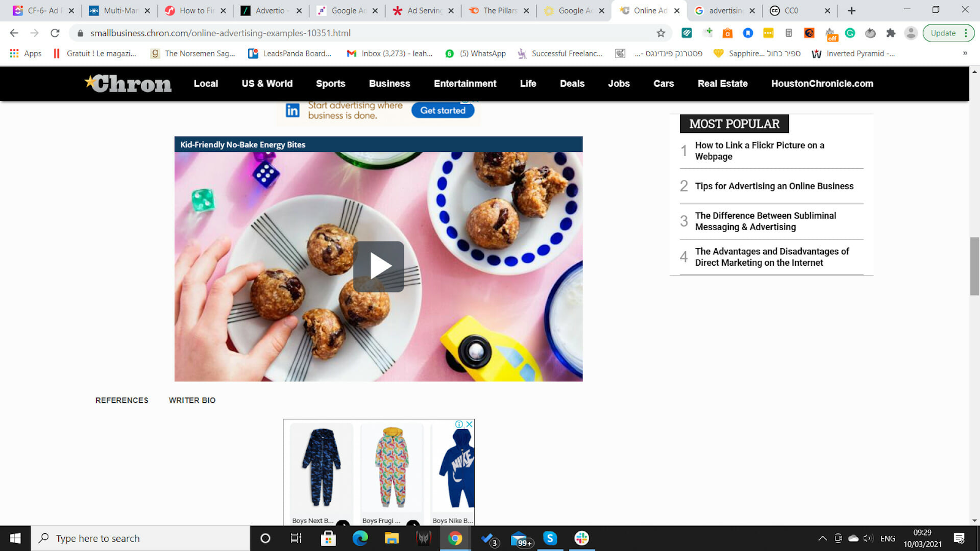Expand the bookmarks bar overflow chevron
980x551 pixels.
(x=965, y=53)
